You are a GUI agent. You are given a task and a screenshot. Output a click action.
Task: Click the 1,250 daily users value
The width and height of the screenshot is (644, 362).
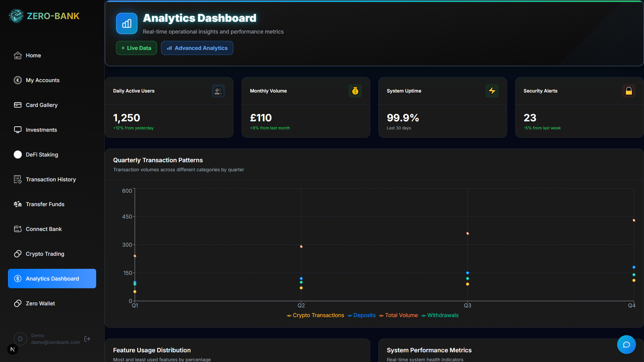point(126,118)
